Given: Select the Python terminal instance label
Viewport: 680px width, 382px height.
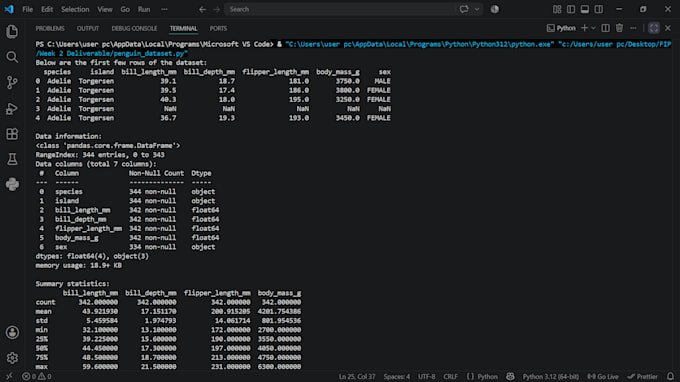Looking at the screenshot, I should click(561, 28).
